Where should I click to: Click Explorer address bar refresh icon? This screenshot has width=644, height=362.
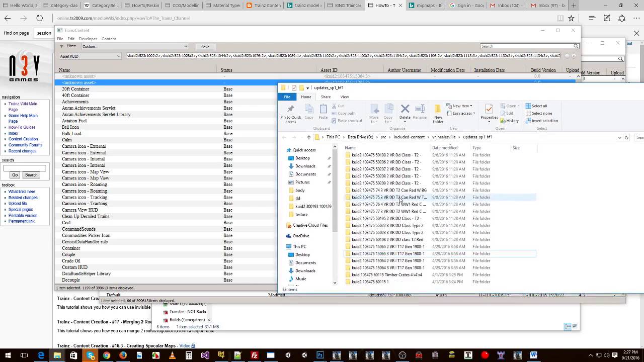coord(626,137)
